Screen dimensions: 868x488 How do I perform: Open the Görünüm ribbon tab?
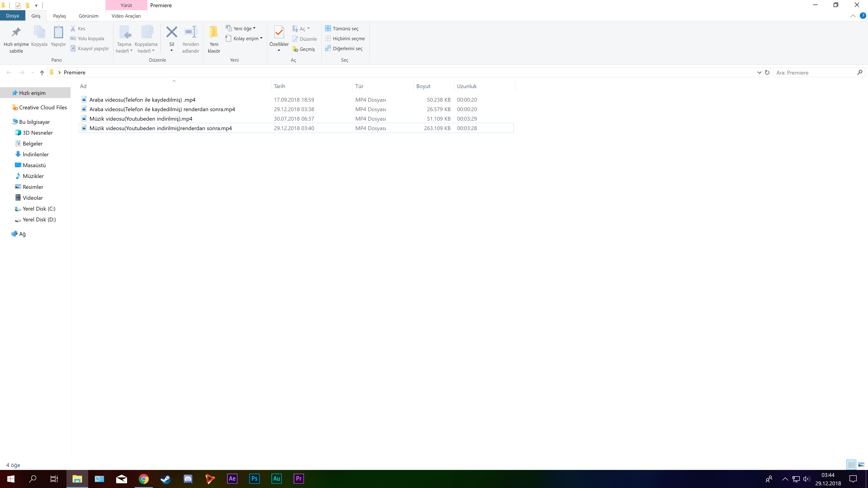[88, 16]
